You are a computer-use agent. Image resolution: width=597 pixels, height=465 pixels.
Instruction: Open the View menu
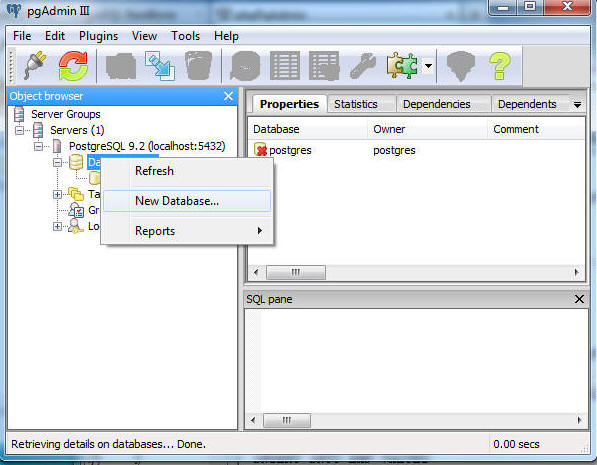(144, 36)
